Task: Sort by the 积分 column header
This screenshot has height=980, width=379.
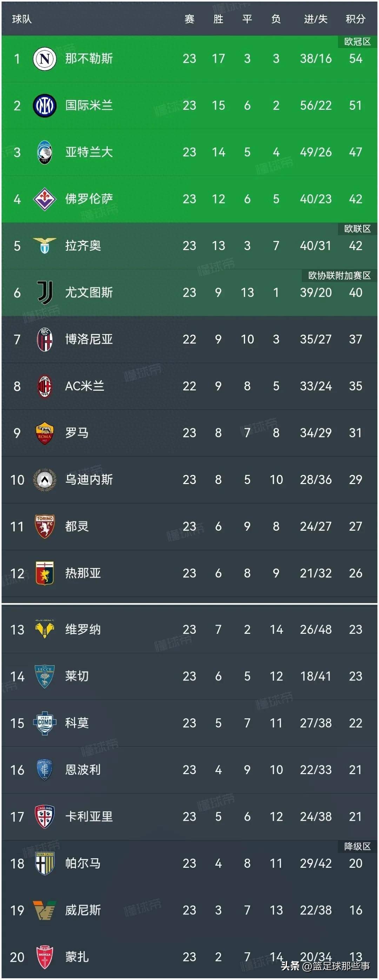Action: pyautogui.click(x=355, y=19)
